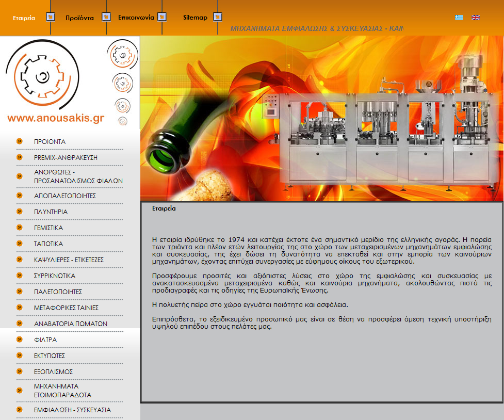Image resolution: width=504 pixels, height=420 pixels.
Task: Click the Greek flag language icon
Action: [x=459, y=18]
